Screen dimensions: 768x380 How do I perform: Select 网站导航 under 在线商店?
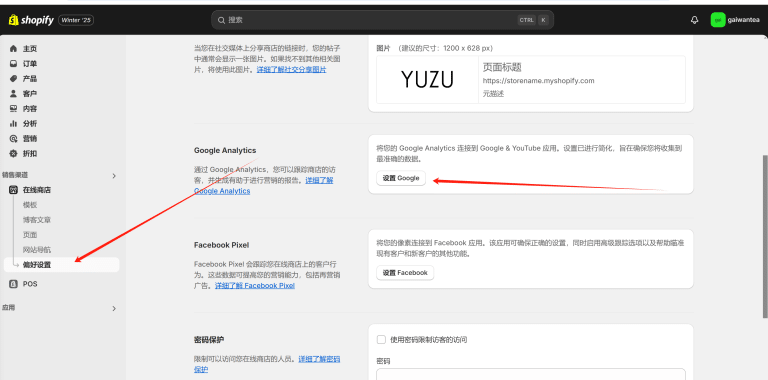(37, 250)
